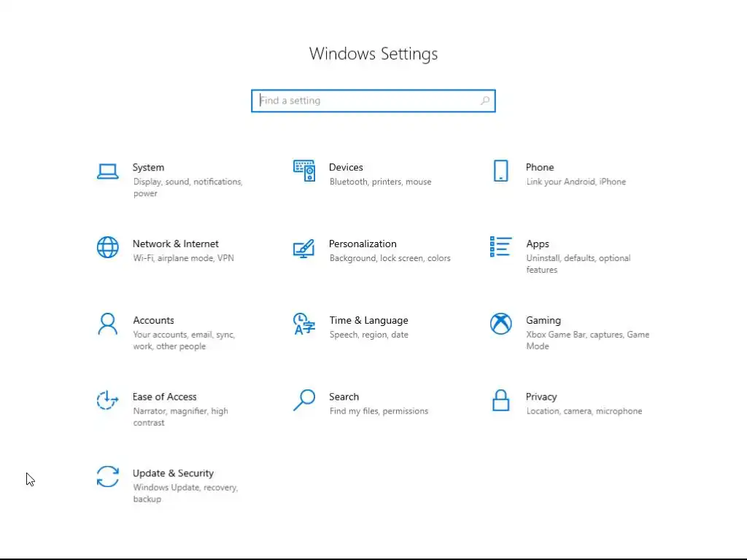Open Personalization settings

click(363, 244)
